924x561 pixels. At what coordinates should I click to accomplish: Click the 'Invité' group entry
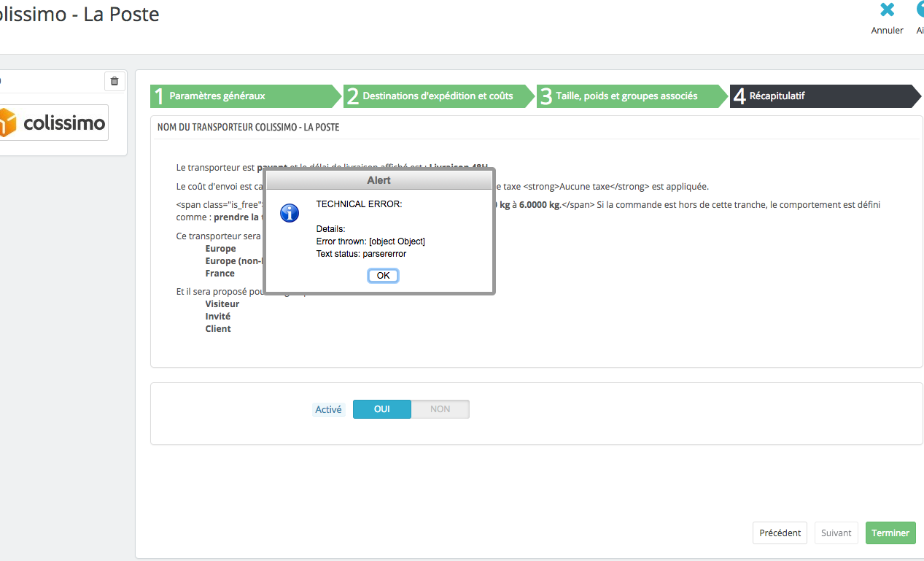click(x=218, y=317)
